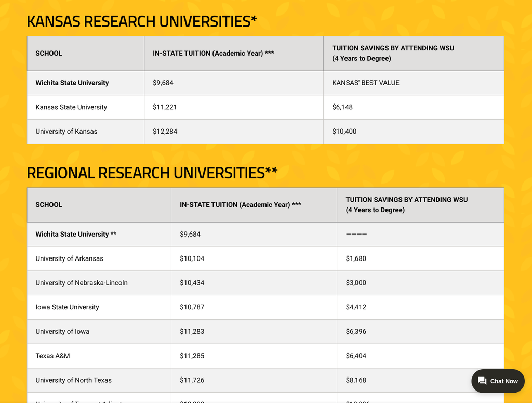Select the $6,396 savings value
This screenshot has width=532, height=403.
(356, 331)
